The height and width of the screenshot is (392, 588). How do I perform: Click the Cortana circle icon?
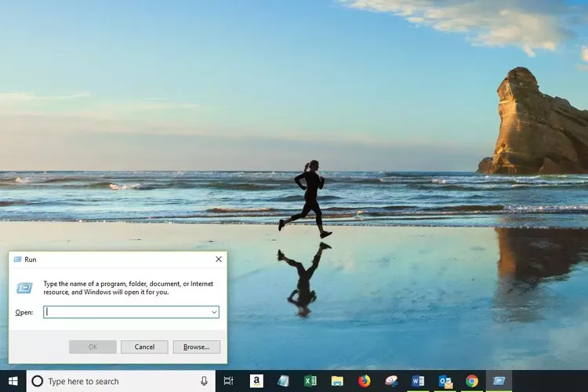point(37,381)
